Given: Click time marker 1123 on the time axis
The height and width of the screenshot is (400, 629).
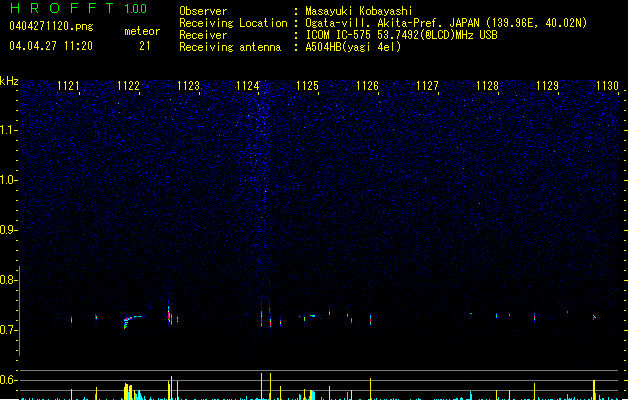Looking at the screenshot, I should point(188,86).
